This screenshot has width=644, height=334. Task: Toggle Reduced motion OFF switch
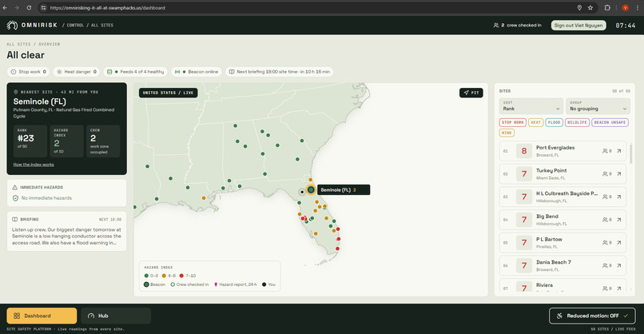[x=592, y=316]
